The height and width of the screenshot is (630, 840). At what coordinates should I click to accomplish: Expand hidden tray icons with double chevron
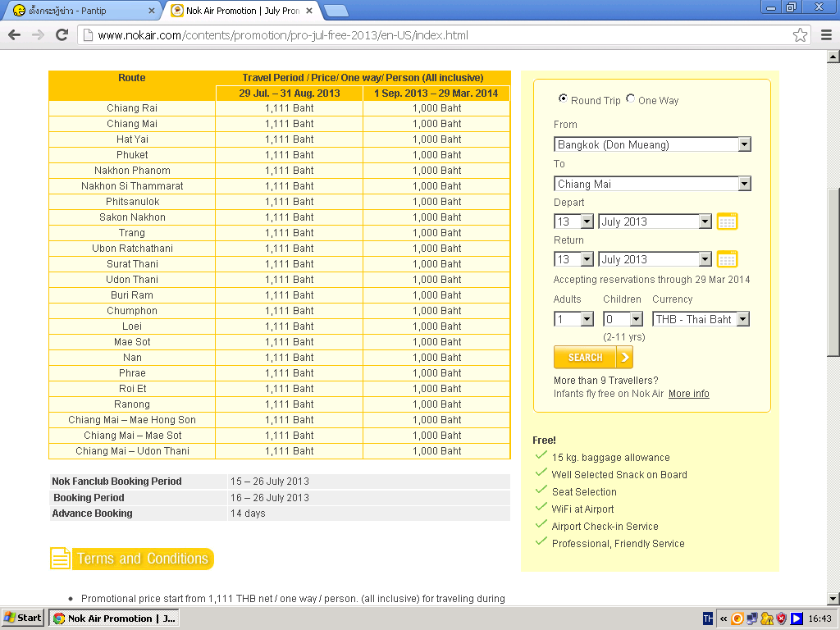724,619
